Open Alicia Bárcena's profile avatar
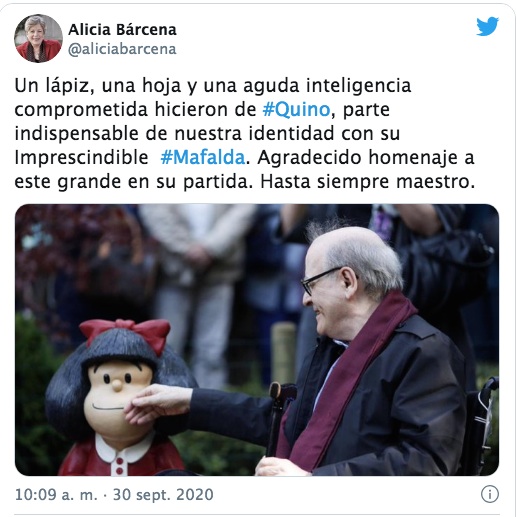This screenshot has height=517, width=517. coord(38,38)
